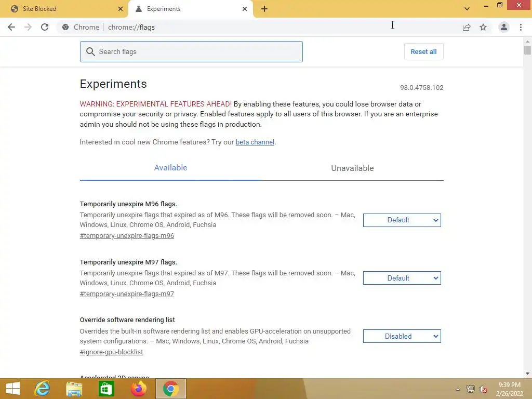532x399 pixels.
Task: Click the page vertical scrollbar thumb
Action: click(x=527, y=50)
